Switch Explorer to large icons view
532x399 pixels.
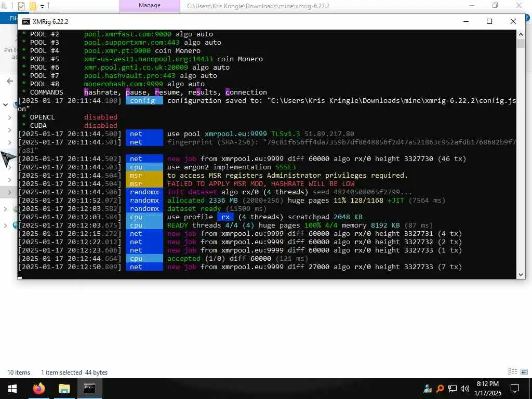click(524, 372)
